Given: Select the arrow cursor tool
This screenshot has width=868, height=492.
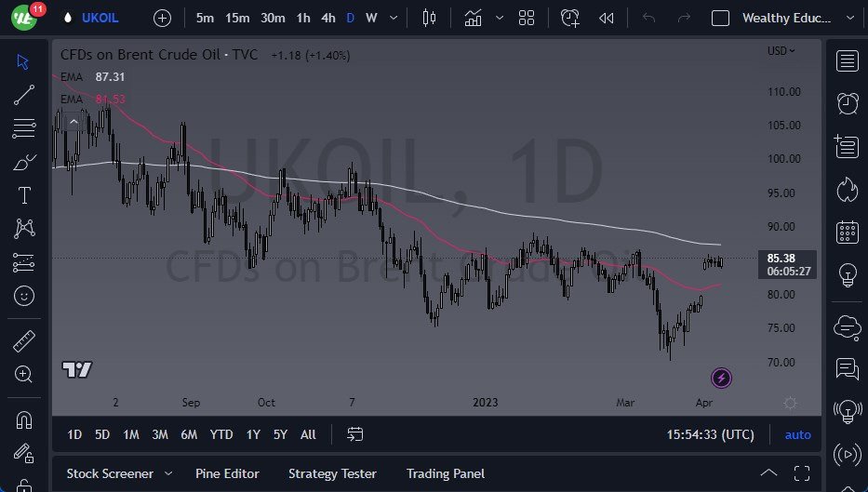Looking at the screenshot, I should coord(23,61).
